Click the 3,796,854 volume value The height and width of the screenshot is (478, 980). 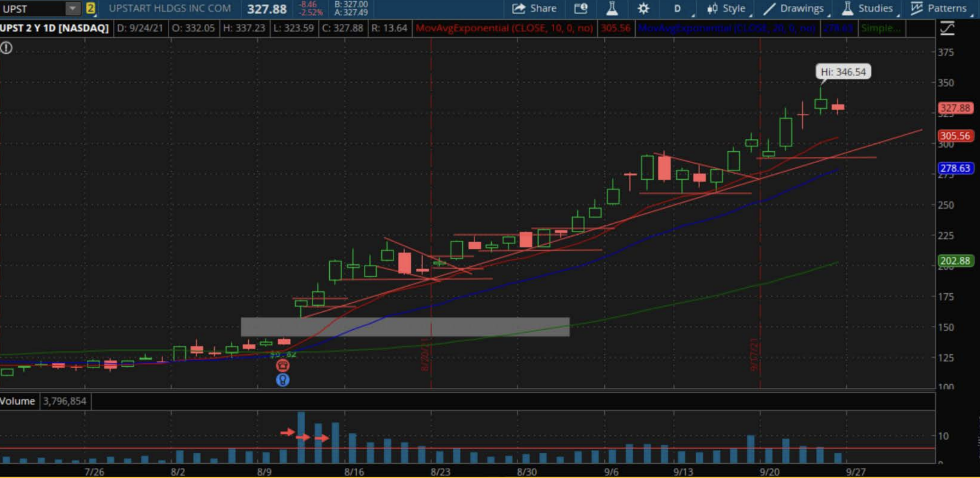(65, 401)
